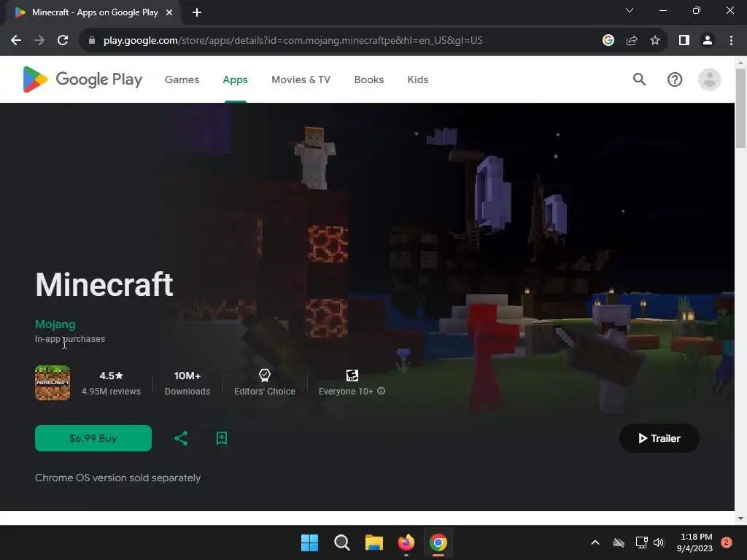The height and width of the screenshot is (560, 747).
Task: Add Minecraft to wishlist bookmark icon
Action: 222,438
